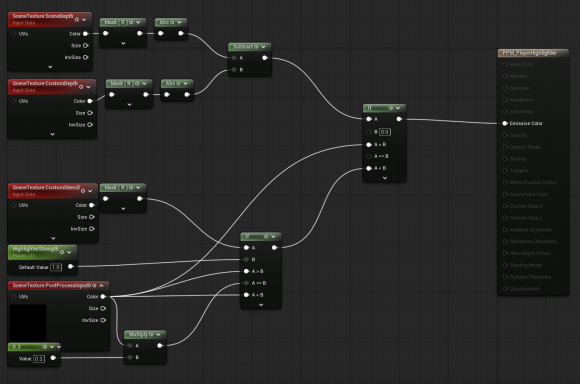Image resolution: width=580 pixels, height=384 pixels.
Task: Select the Abs node title fed by CustomDepth mask
Action: tap(170, 84)
